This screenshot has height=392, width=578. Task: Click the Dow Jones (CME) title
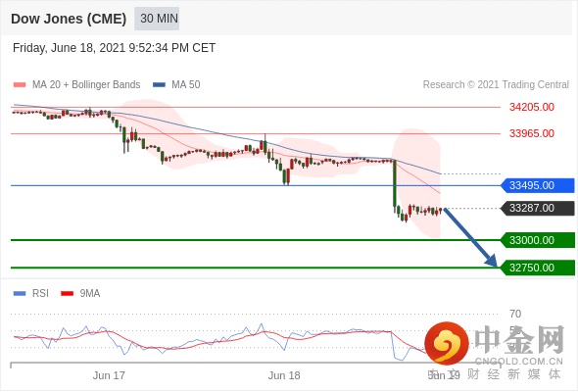[69, 19]
